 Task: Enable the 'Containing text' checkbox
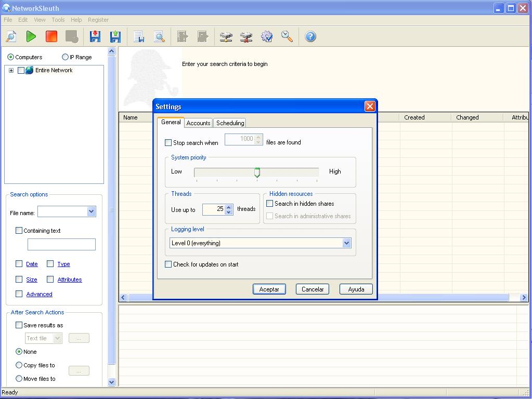[19, 231]
